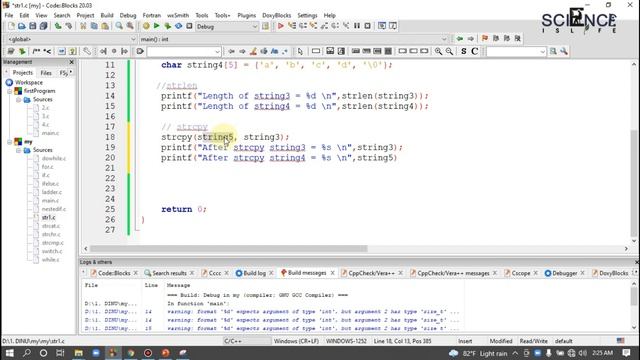Undo using the toolbar undo icon
The width and height of the screenshot is (640, 360).
[x=58, y=26]
